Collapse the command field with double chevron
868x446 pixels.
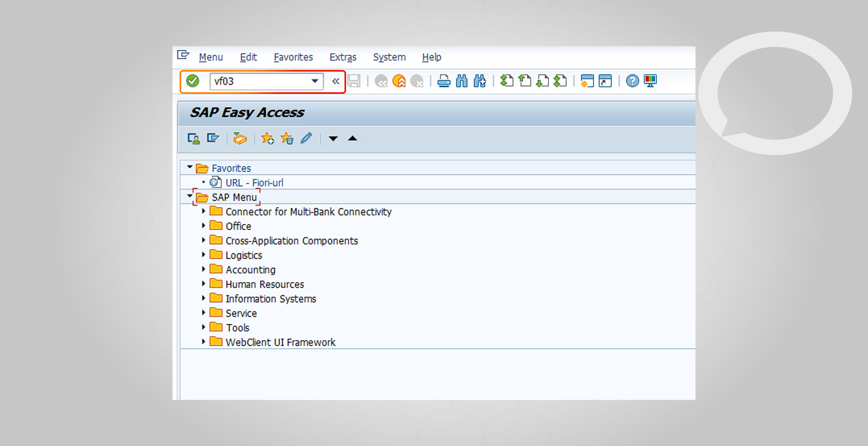[x=336, y=81]
